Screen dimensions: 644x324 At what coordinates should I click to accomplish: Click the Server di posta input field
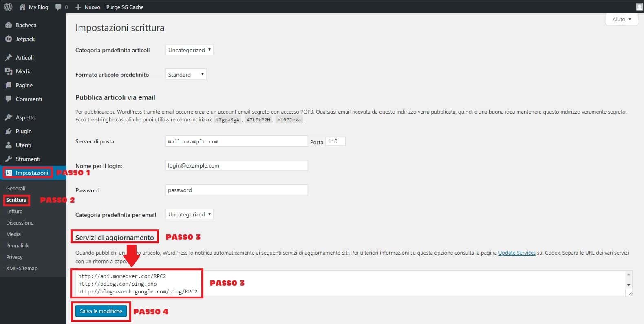point(236,141)
